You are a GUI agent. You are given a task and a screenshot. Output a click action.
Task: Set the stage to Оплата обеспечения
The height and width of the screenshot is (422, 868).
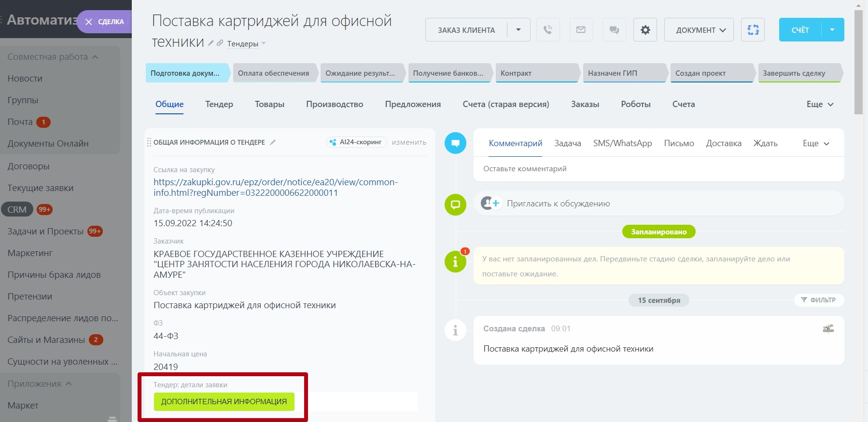pos(273,73)
